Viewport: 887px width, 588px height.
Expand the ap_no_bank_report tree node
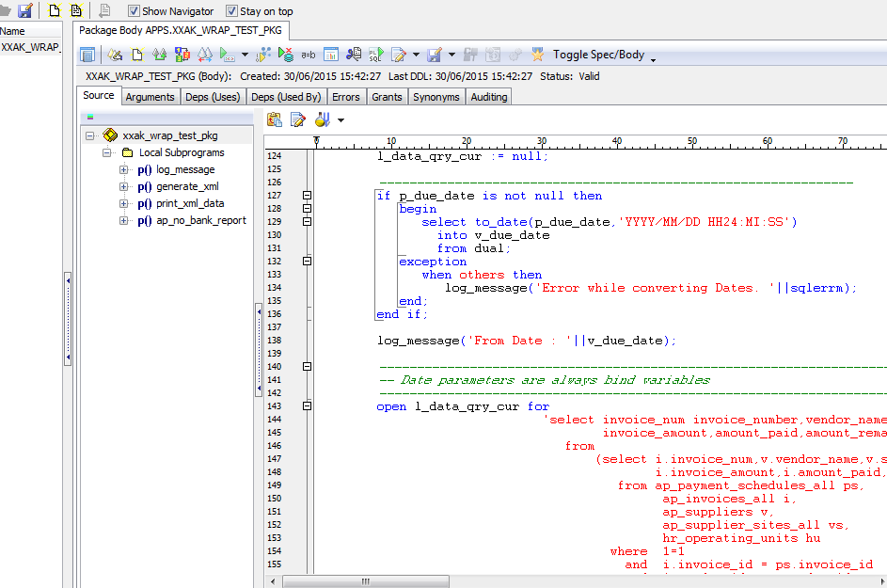pos(124,220)
